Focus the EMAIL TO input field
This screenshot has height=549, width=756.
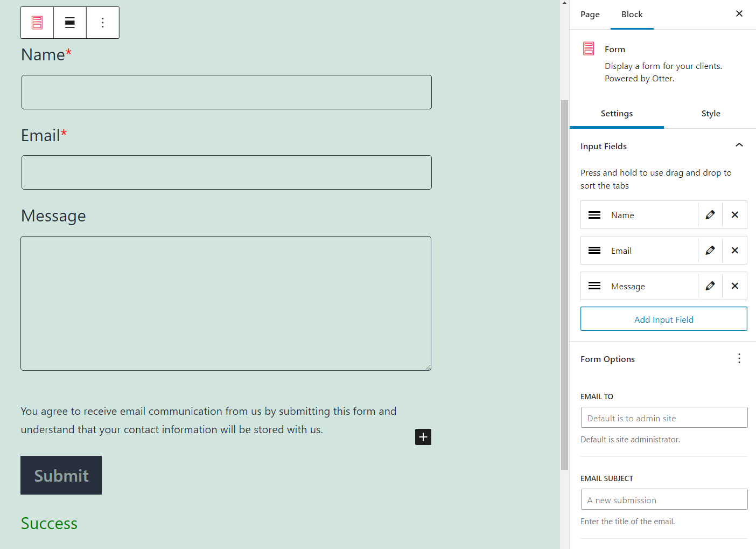663,417
